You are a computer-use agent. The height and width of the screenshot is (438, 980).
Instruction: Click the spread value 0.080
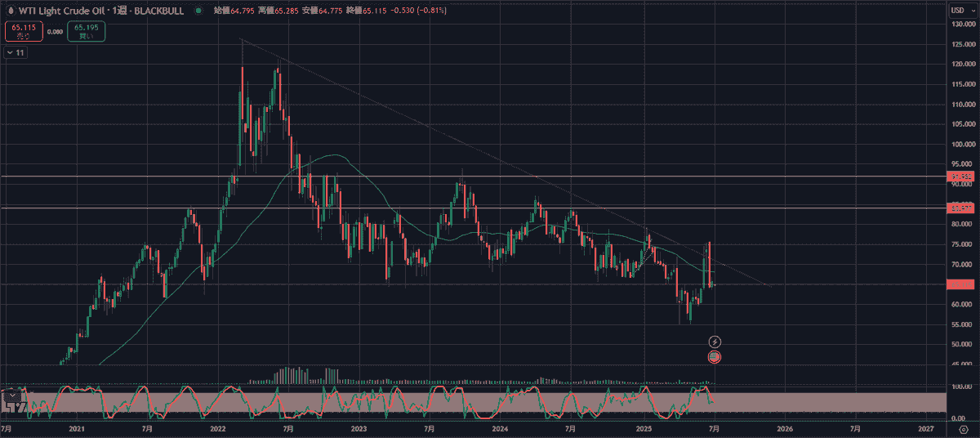56,32
